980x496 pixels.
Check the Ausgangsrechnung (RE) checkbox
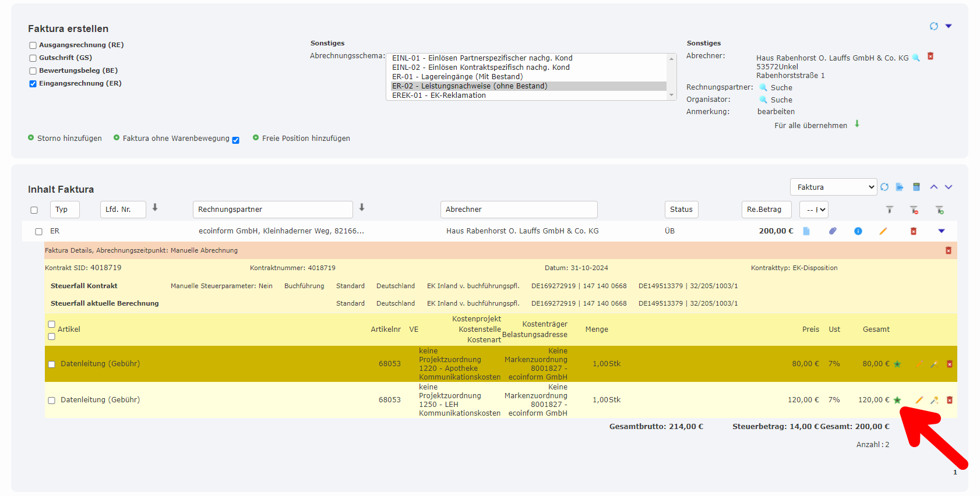click(x=33, y=45)
